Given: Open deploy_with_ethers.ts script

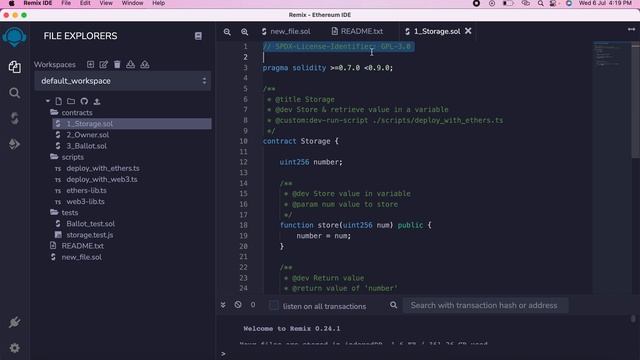Looking at the screenshot, I should coord(102,168).
